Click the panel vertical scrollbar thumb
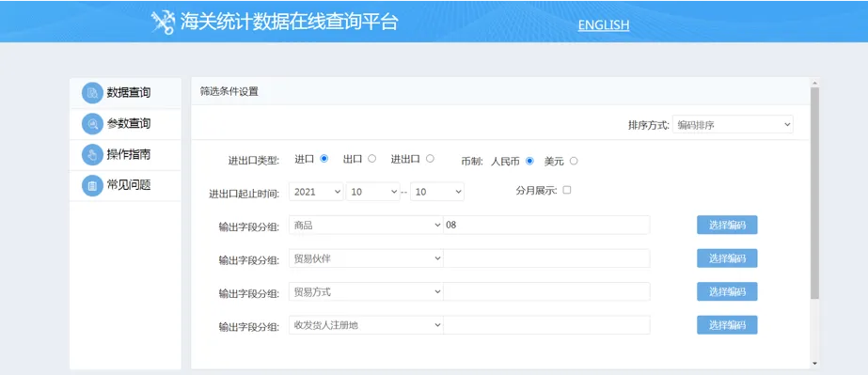 [x=814, y=193]
